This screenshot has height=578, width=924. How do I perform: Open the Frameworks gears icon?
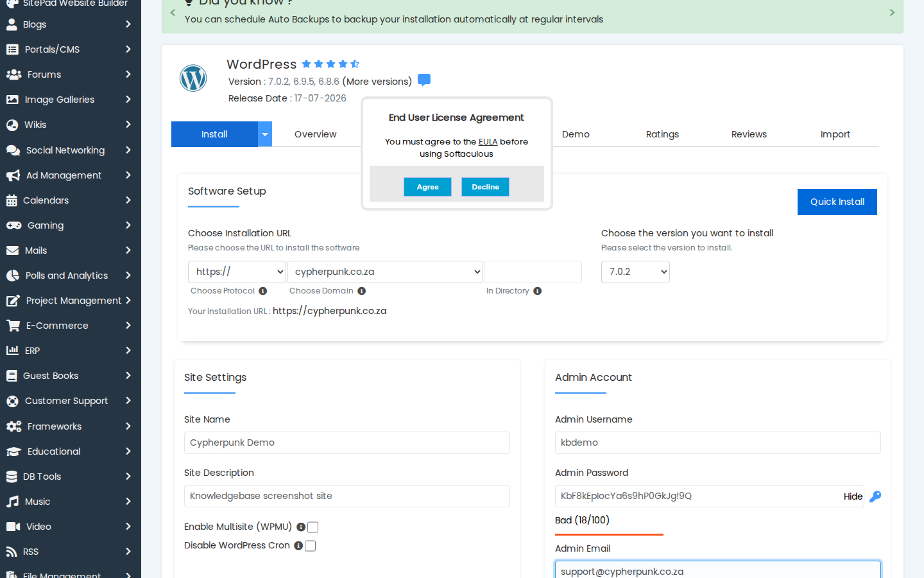click(13, 426)
